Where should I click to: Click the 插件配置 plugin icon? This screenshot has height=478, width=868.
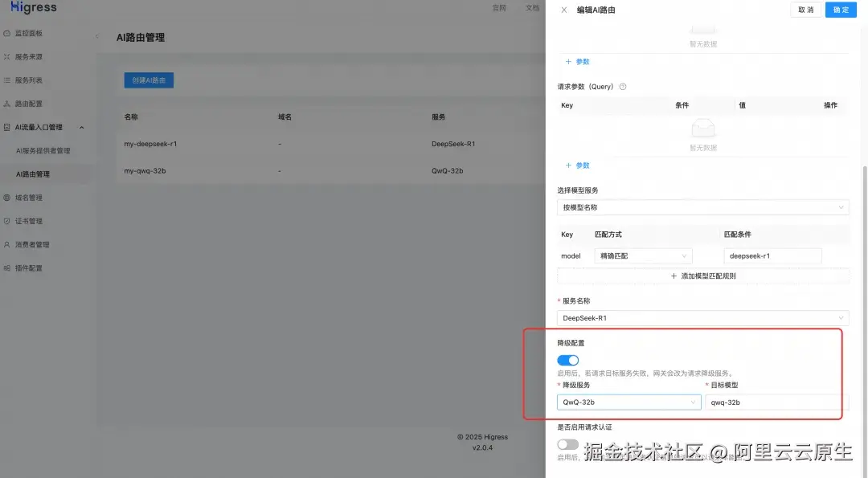click(7, 268)
